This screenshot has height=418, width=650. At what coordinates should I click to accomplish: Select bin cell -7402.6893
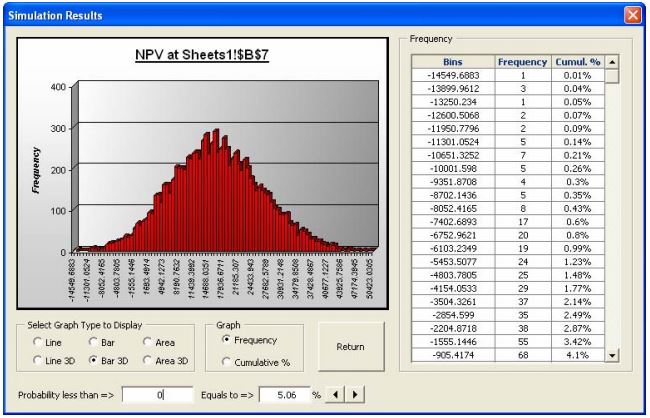(x=453, y=222)
